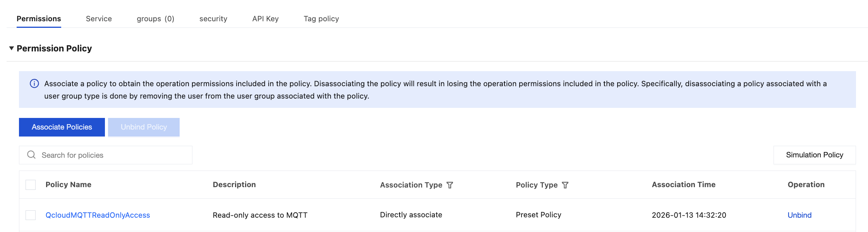The width and height of the screenshot is (868, 232).
Task: Click Unbind in the Operation column
Action: click(799, 215)
